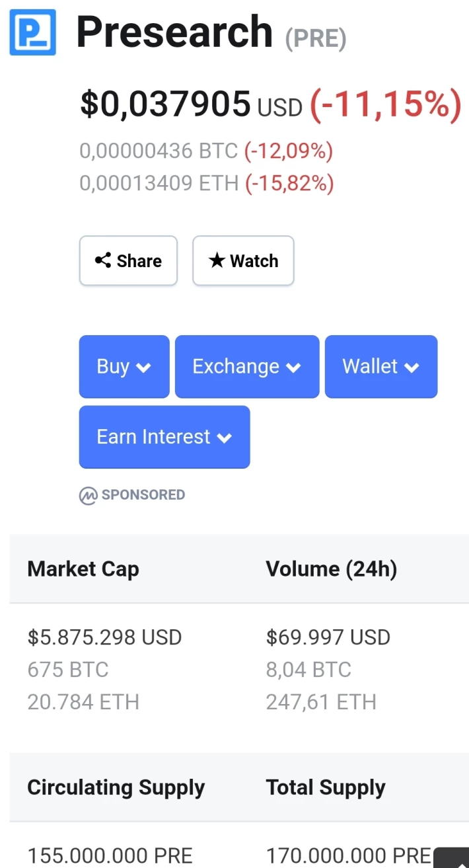
Task: Add Presearch to watchlist with Watch
Action: (x=243, y=260)
